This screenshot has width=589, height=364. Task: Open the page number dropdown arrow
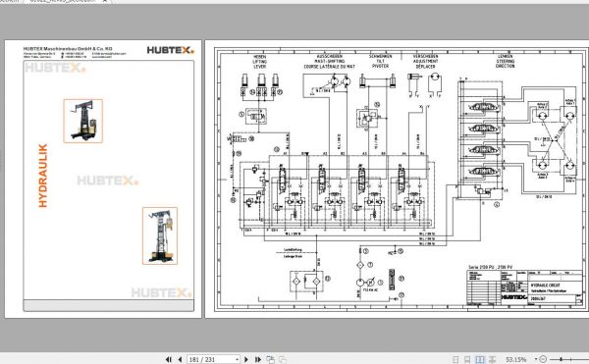237,359
